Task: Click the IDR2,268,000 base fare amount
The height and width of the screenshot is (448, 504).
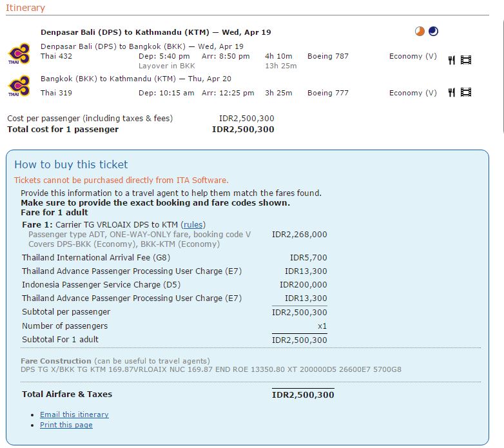Action: (x=299, y=235)
